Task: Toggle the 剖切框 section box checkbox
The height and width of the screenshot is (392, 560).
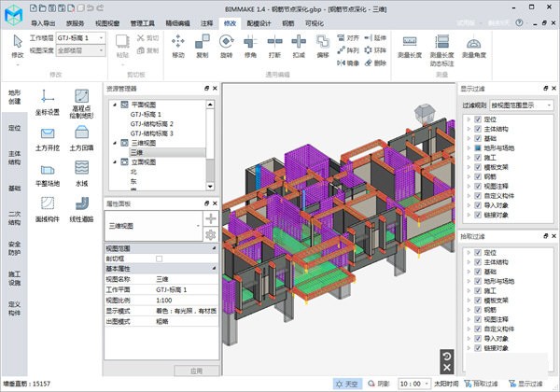Action: [x=159, y=259]
